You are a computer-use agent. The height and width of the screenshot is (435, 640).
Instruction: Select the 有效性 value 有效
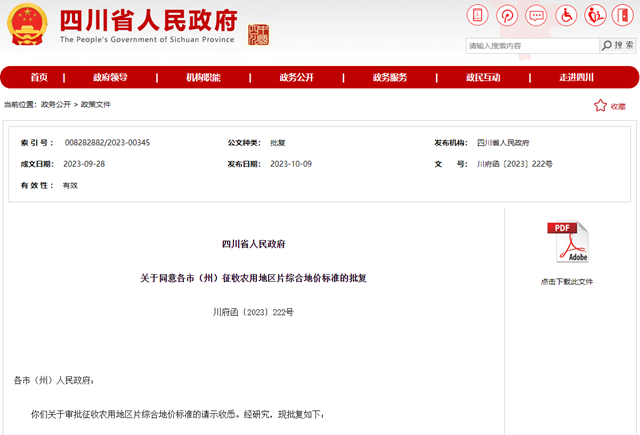[70, 185]
